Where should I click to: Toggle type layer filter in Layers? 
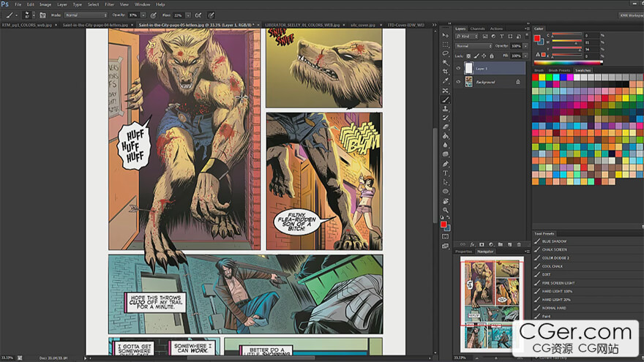(x=501, y=37)
